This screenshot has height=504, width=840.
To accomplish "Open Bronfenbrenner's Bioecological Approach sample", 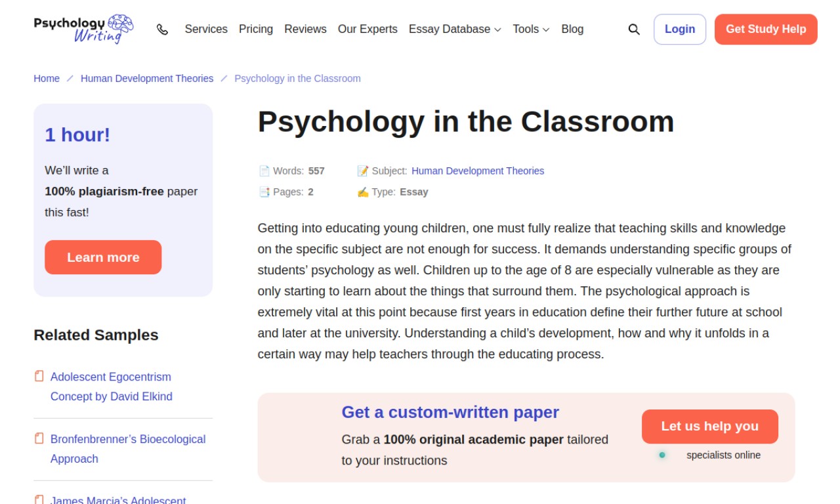I will [x=128, y=449].
